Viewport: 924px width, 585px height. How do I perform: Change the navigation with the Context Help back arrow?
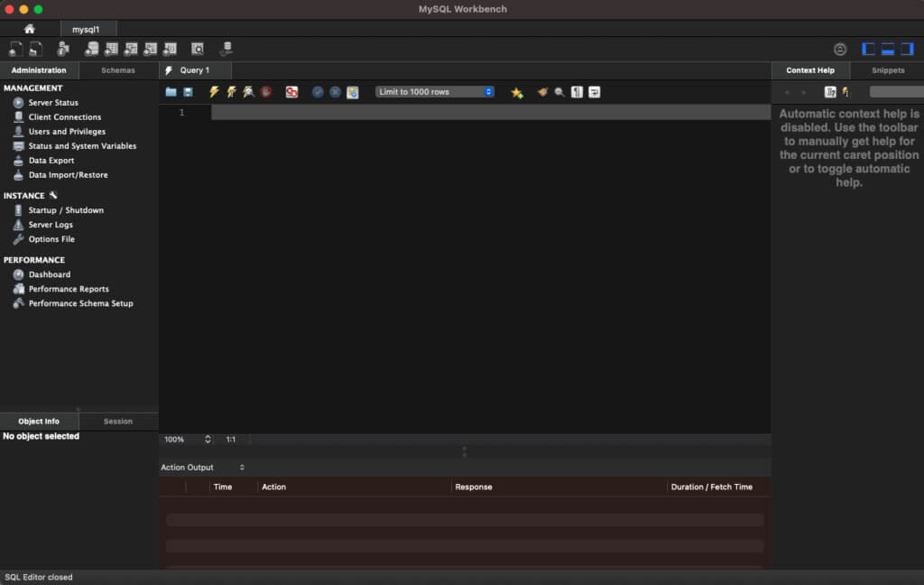coord(786,91)
